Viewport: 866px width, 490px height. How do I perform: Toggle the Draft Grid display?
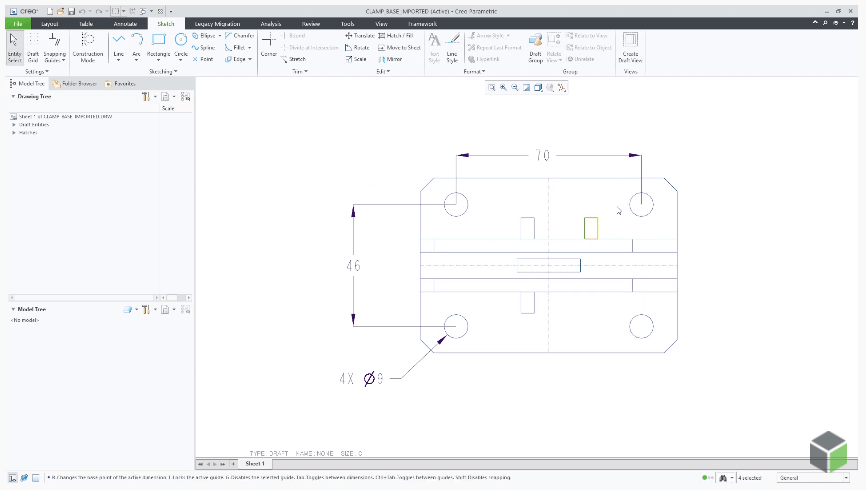point(33,45)
